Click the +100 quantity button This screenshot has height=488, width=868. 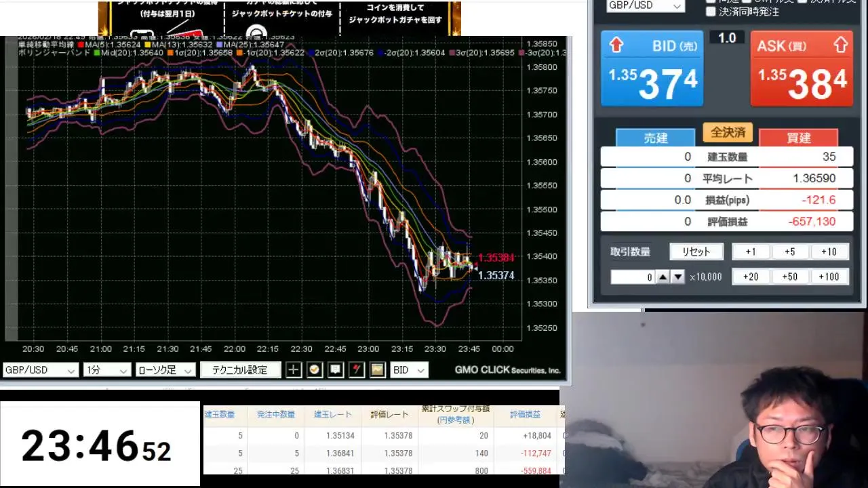[x=829, y=277]
